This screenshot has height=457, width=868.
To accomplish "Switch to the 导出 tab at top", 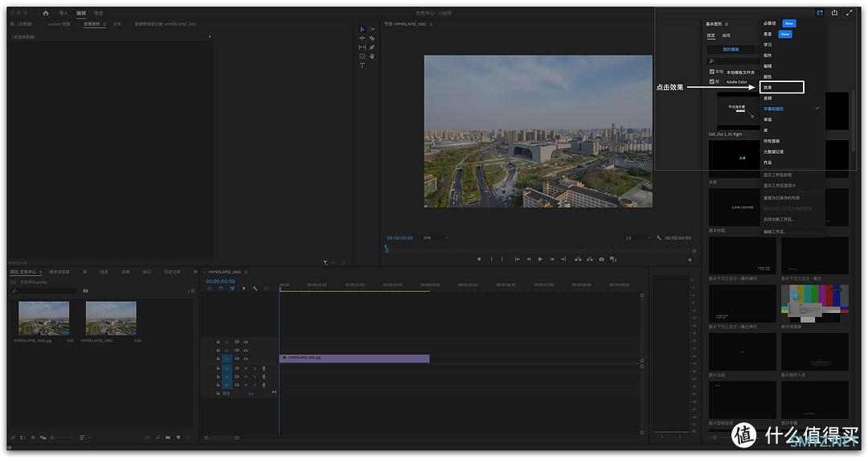I will point(99,13).
